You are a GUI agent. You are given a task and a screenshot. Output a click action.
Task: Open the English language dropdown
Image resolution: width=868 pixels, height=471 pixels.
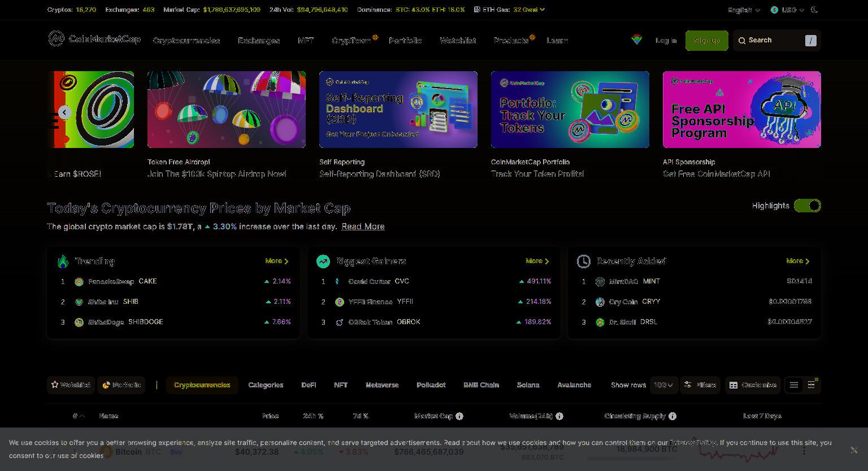point(744,10)
